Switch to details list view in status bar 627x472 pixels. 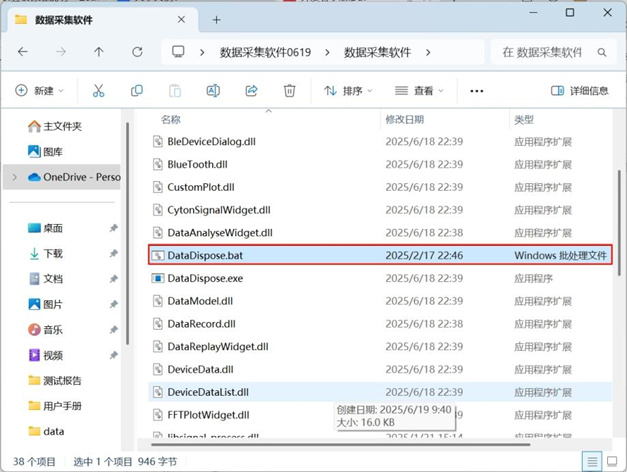(593, 461)
